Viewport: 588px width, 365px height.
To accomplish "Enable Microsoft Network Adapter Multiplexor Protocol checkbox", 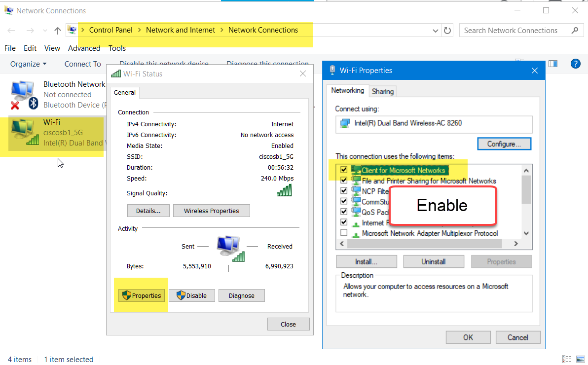I will (x=343, y=233).
